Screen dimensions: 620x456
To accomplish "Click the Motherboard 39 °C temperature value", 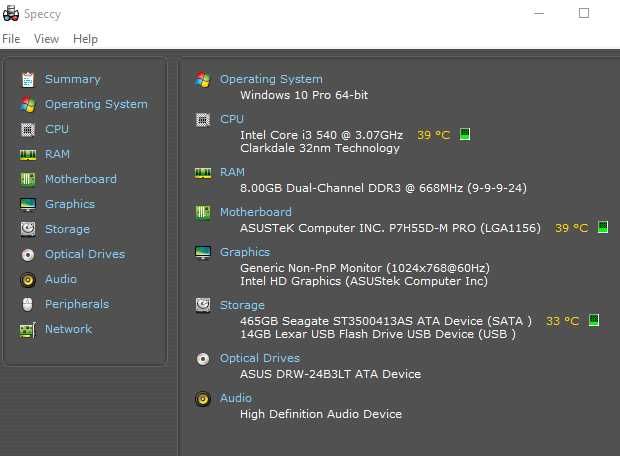I will 571,228.
